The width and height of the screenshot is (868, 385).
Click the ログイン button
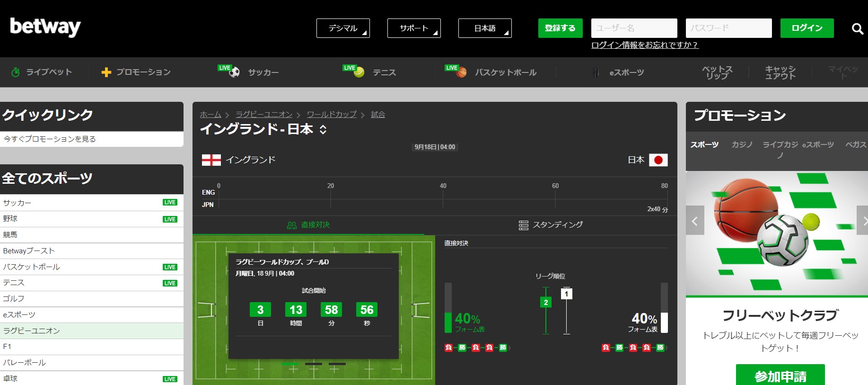click(x=807, y=28)
